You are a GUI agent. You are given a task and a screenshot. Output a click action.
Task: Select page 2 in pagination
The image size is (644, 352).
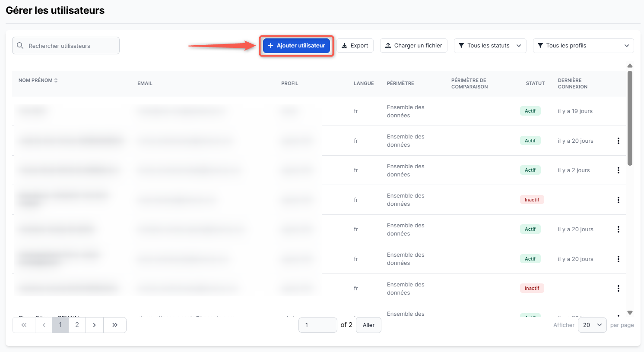tap(77, 325)
